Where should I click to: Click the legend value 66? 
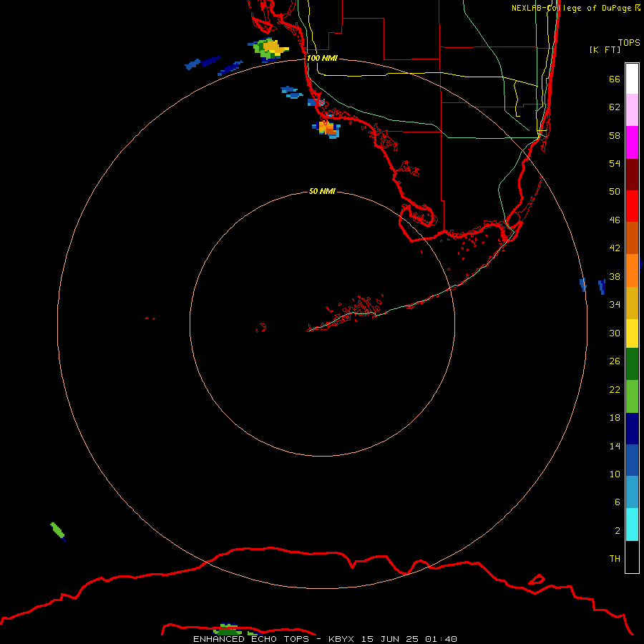point(615,79)
